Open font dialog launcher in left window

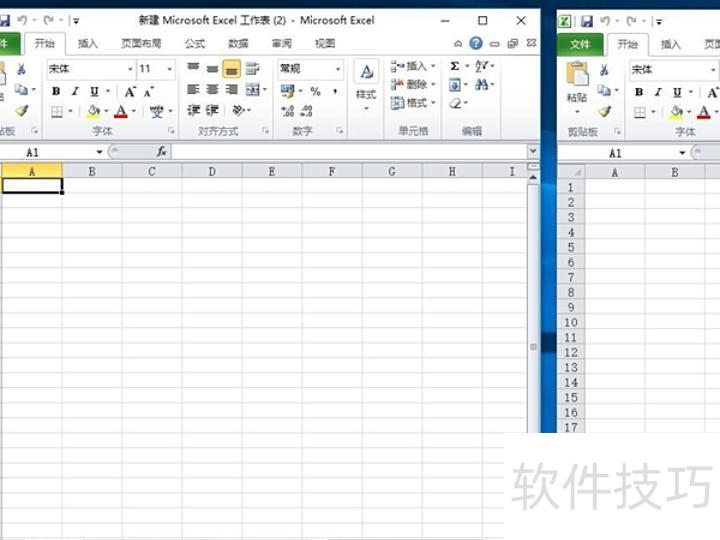pos(171,131)
